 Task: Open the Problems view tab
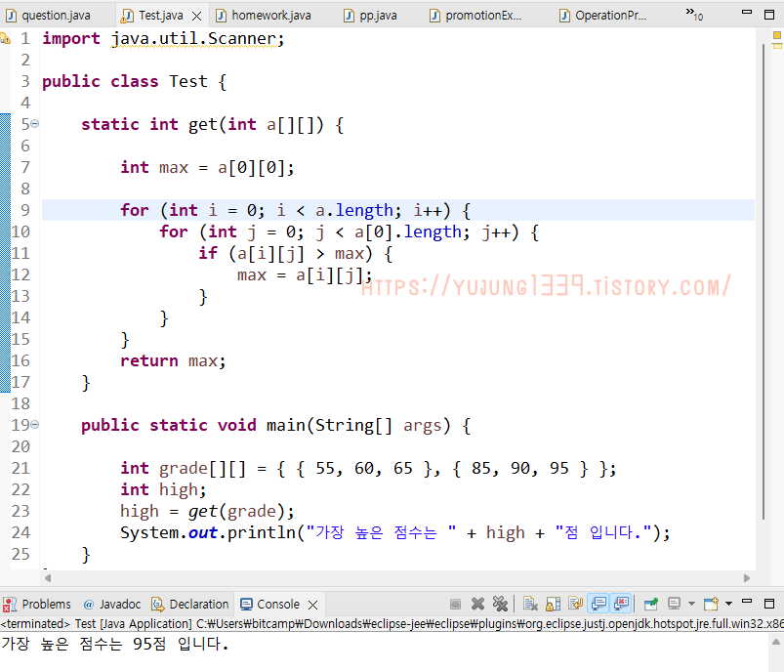(37, 605)
